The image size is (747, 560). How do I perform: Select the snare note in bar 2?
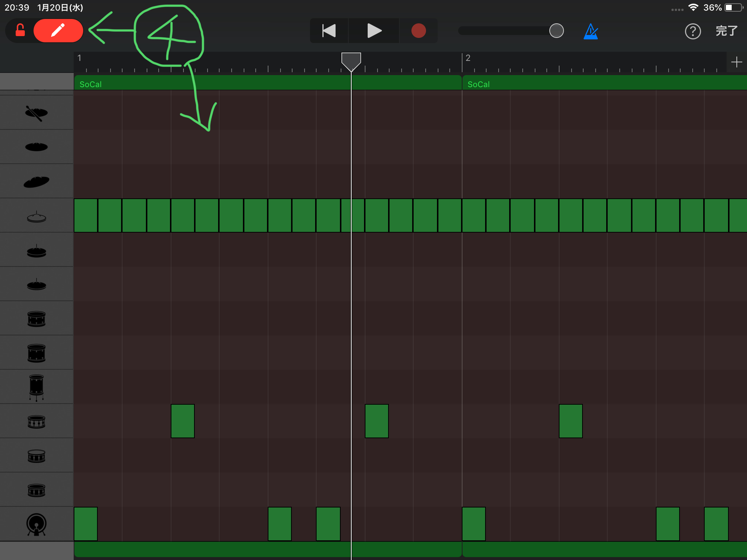pos(571,421)
